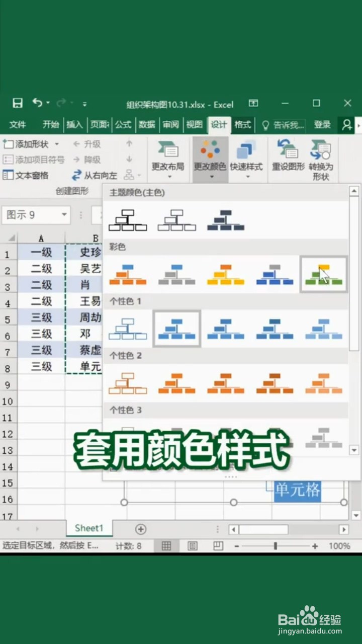Select the last 个性色 1 light-blue style
The height and width of the screenshot is (644, 362).
[323, 329]
